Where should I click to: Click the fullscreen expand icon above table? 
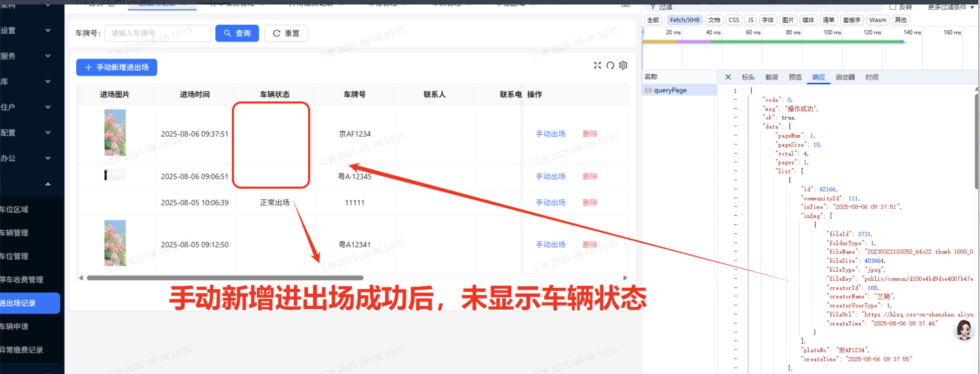point(597,65)
